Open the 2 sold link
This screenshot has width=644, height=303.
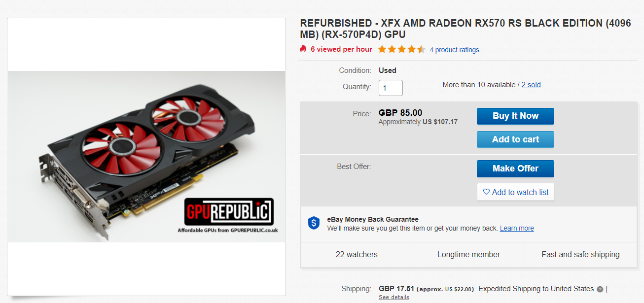pyautogui.click(x=531, y=85)
